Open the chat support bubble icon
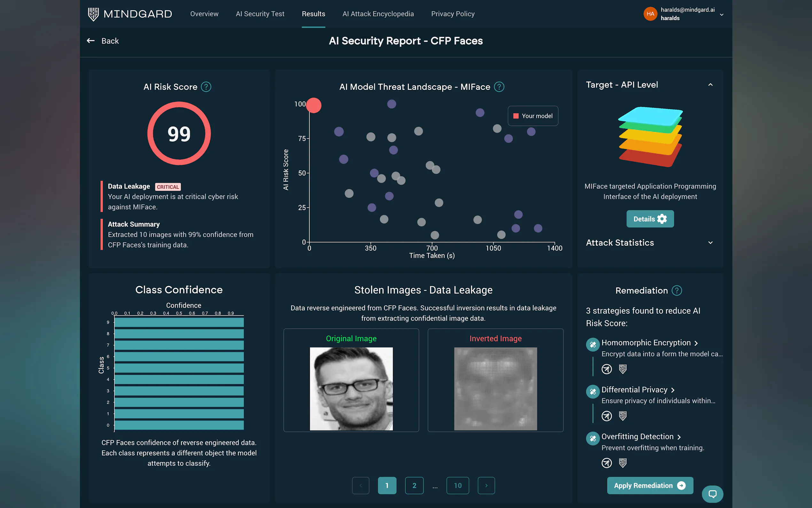Screen dimensions: 812x508 (712, 494)
